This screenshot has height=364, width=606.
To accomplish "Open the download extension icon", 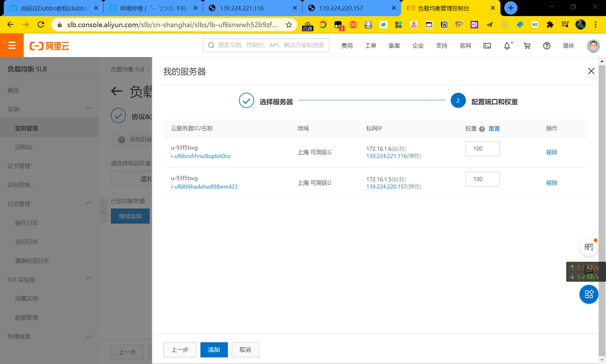I will [368, 25].
